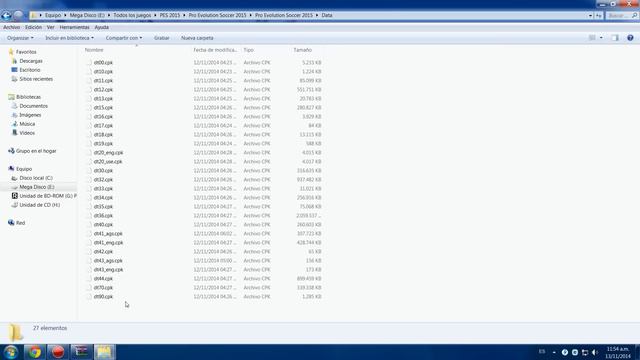Toggle the preview pane icon
The width and height of the screenshot is (640, 360).
pos(615,38)
